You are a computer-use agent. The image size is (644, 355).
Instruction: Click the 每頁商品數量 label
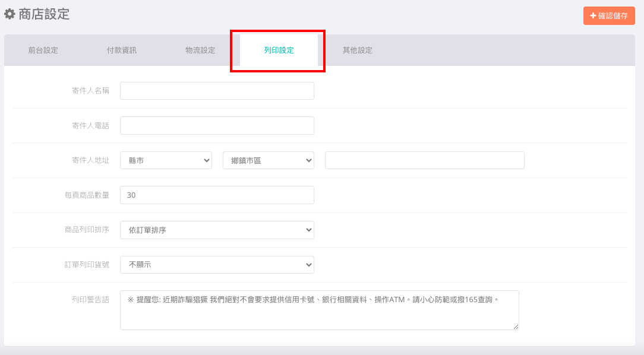[87, 195]
